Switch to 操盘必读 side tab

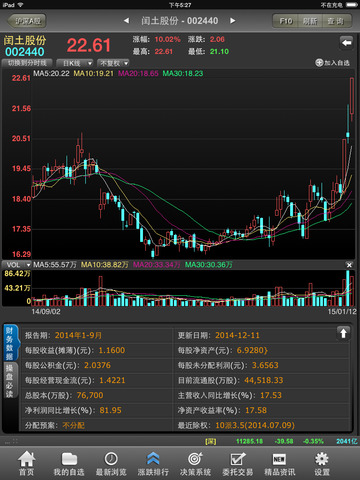(x=10, y=381)
